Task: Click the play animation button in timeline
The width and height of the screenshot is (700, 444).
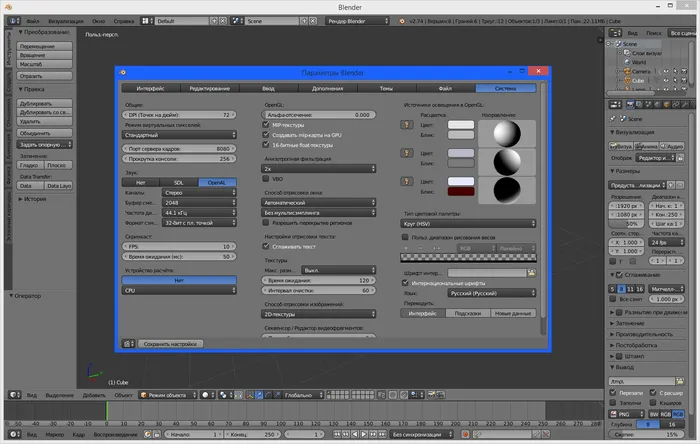Action: tap(364, 434)
